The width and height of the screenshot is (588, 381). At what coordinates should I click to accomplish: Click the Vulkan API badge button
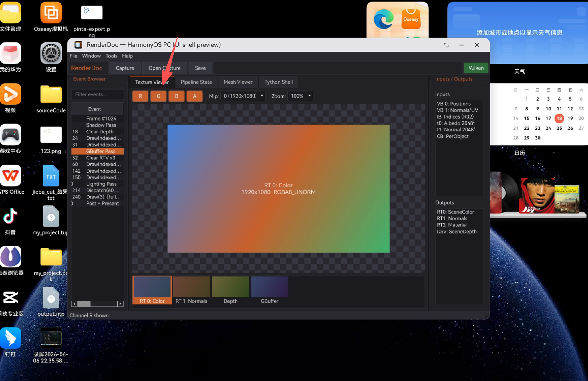click(476, 68)
